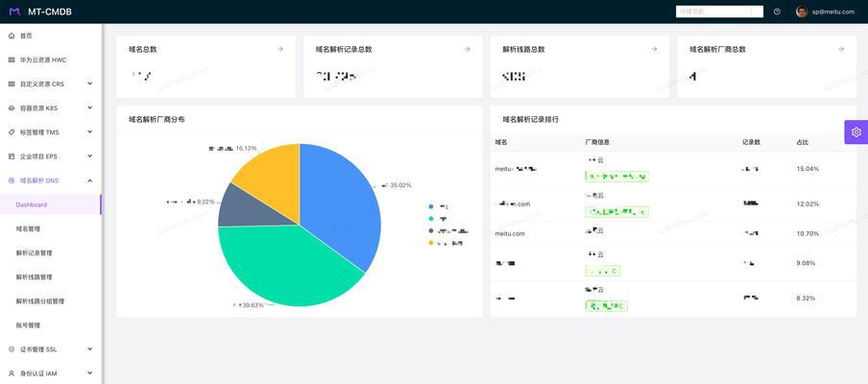Click the 证书管理 SSL shield icon
Viewport: 868px width, 384px height.
(12, 349)
